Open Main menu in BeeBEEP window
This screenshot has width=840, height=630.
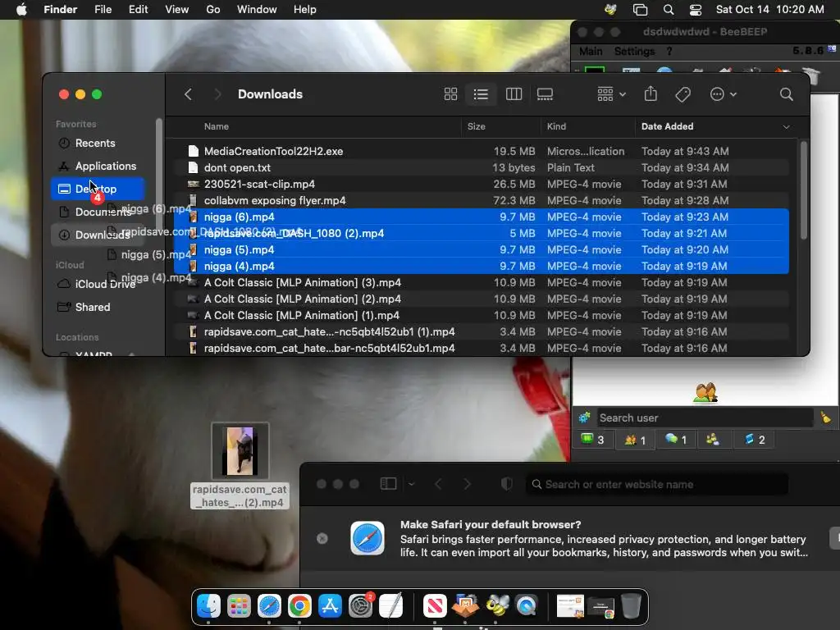(591, 52)
